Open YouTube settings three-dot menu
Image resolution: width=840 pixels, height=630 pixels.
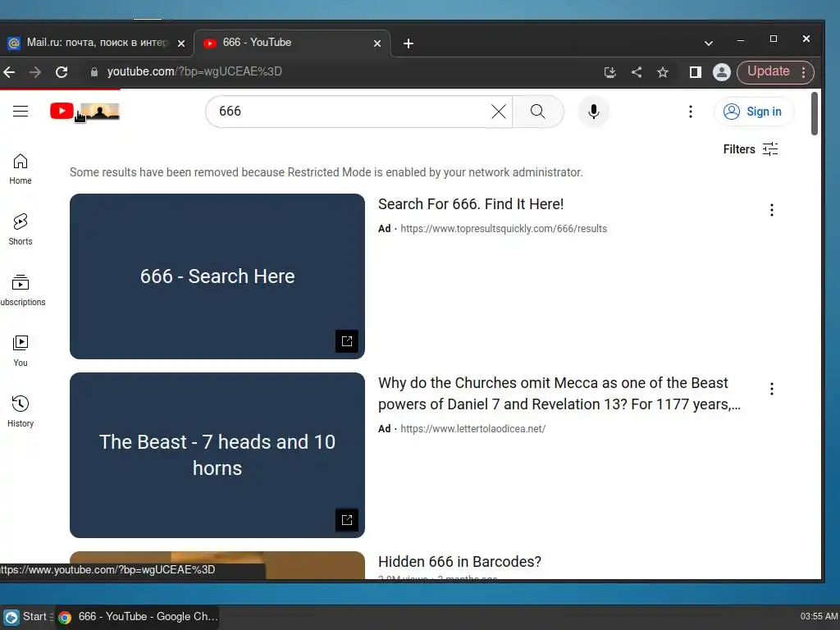tap(691, 112)
